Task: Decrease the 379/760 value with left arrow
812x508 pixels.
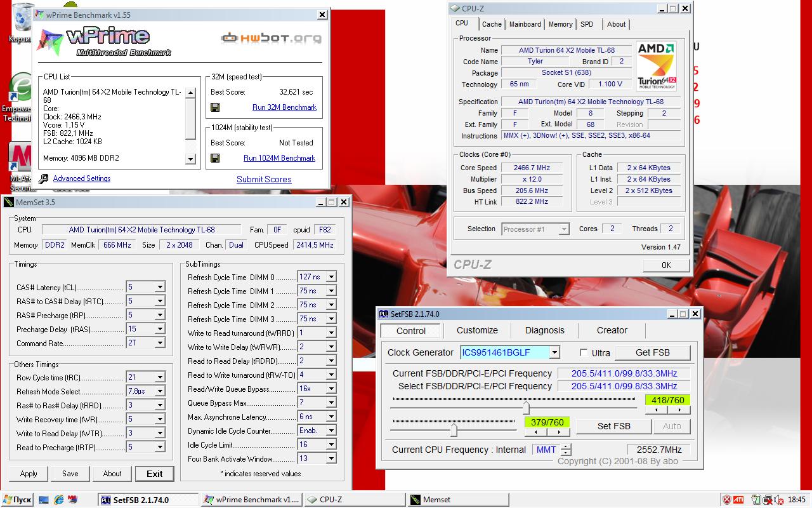Action: tap(535, 432)
